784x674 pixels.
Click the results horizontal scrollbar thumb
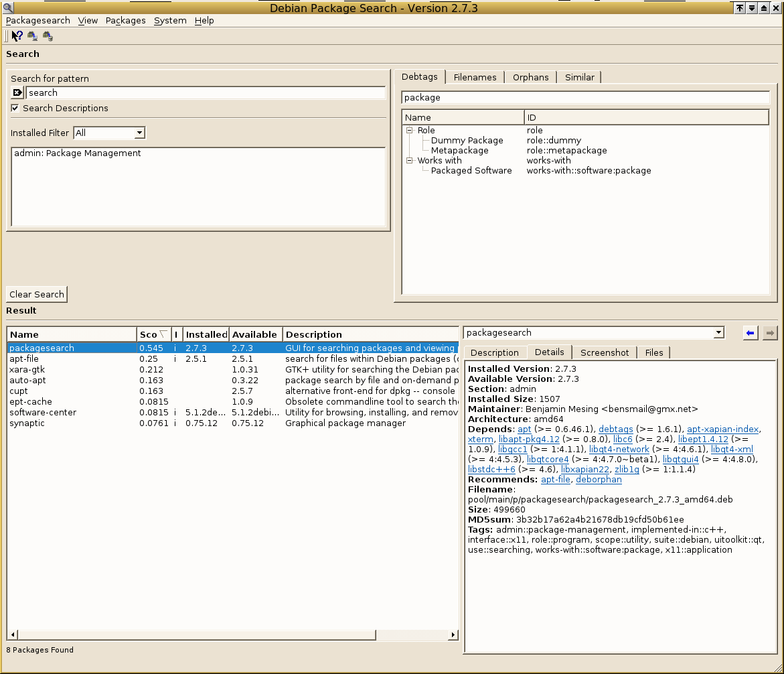coord(197,635)
